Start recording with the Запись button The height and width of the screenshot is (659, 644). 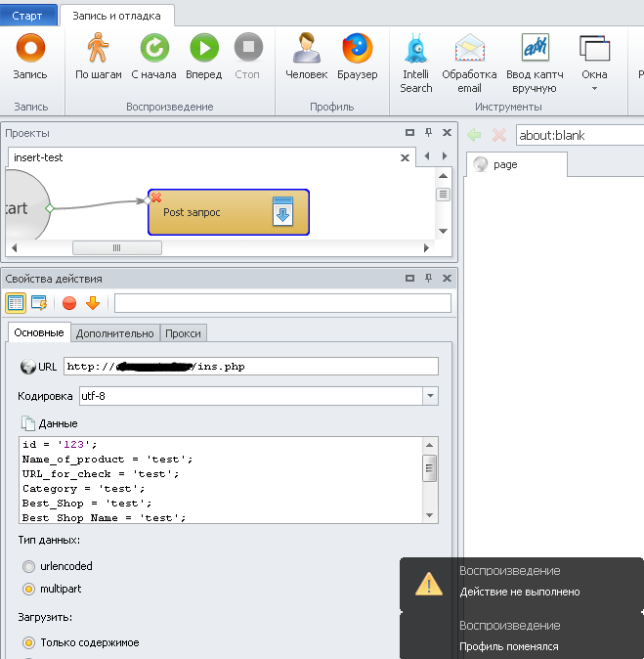click(x=30, y=57)
